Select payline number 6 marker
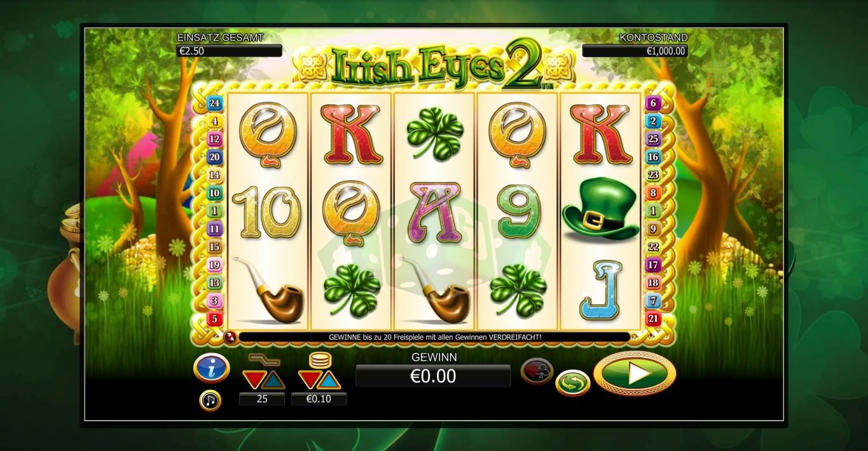This screenshot has height=451, width=868. click(653, 104)
